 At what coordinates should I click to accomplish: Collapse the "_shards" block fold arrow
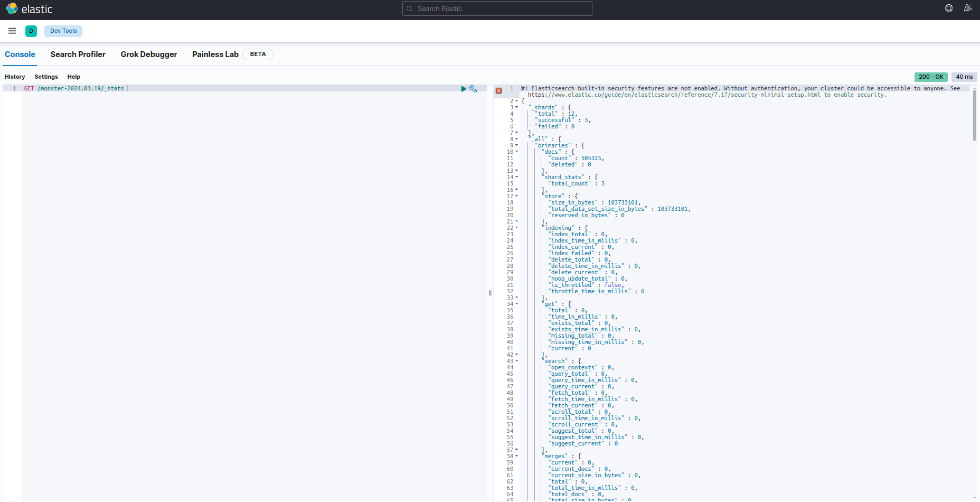[x=517, y=107]
